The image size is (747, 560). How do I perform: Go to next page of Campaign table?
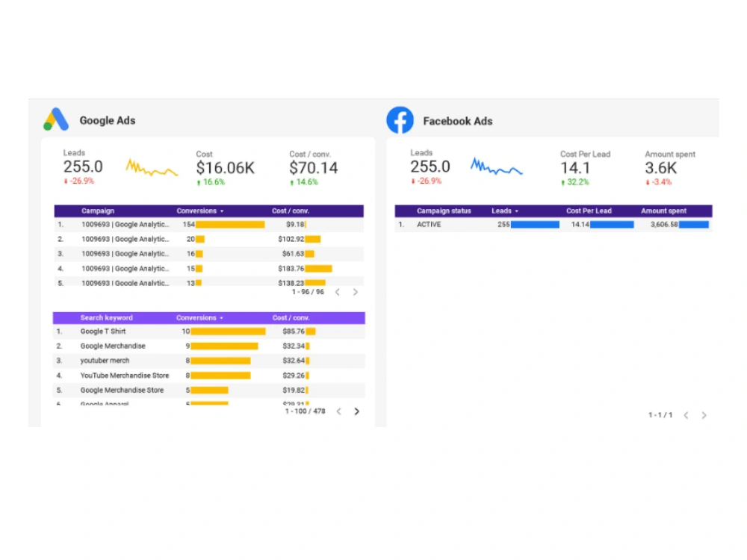pyautogui.click(x=355, y=292)
